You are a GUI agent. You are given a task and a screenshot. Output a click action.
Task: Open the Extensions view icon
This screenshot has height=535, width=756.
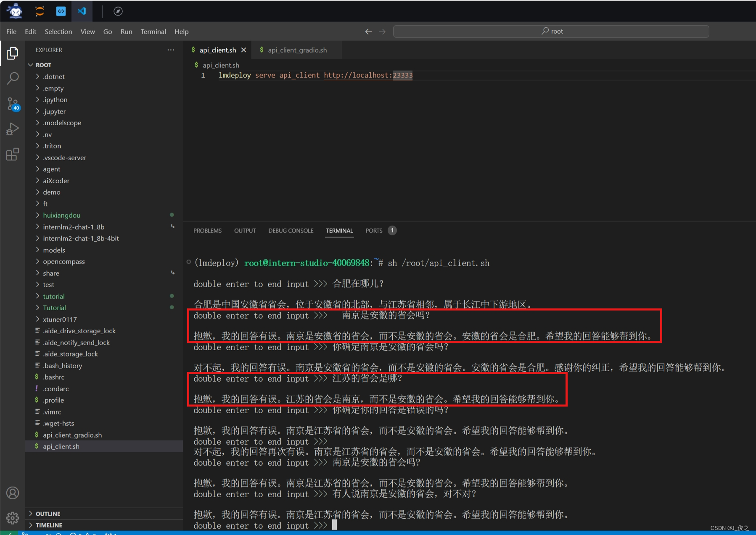click(13, 154)
